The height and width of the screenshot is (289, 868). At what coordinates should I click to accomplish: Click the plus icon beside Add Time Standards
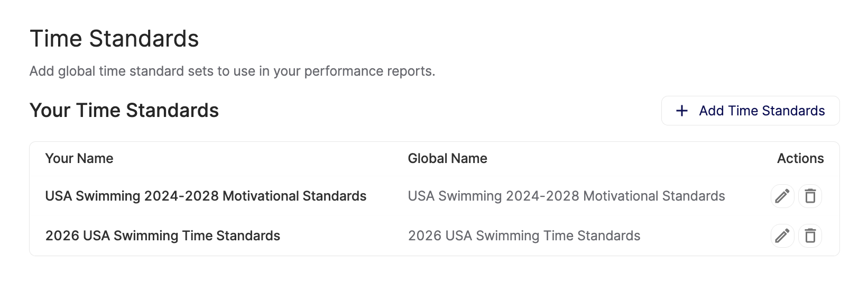point(682,111)
